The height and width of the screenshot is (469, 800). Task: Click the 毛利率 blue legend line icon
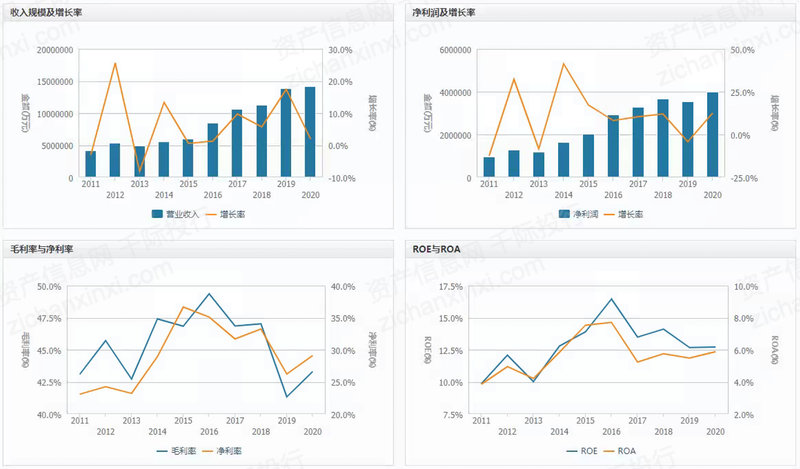[166, 451]
